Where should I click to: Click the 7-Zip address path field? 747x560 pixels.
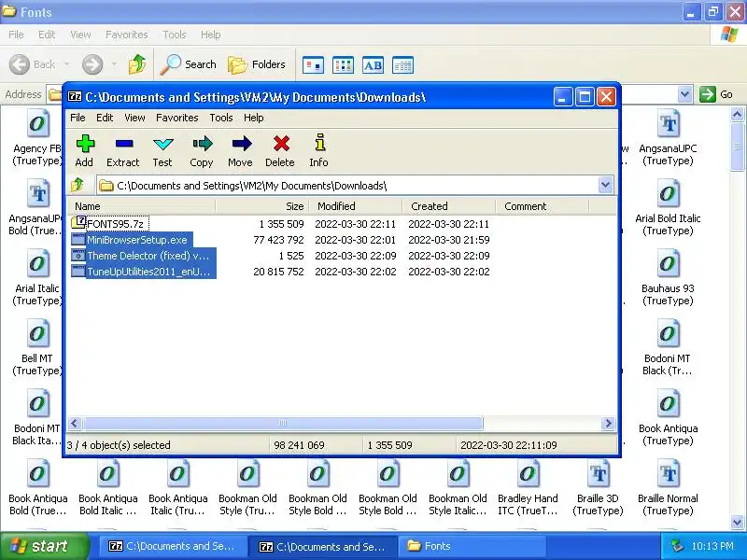point(347,185)
